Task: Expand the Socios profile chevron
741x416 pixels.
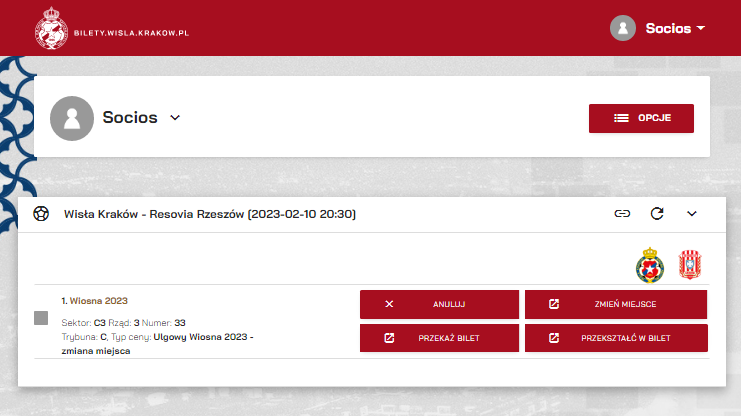Action: 175,118
